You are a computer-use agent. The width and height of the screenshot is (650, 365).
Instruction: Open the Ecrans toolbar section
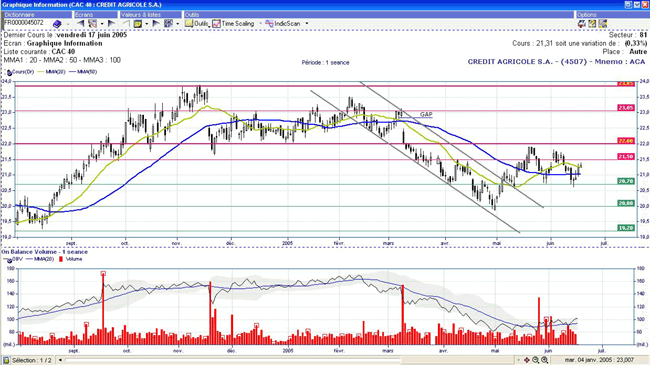pyautogui.click(x=96, y=15)
